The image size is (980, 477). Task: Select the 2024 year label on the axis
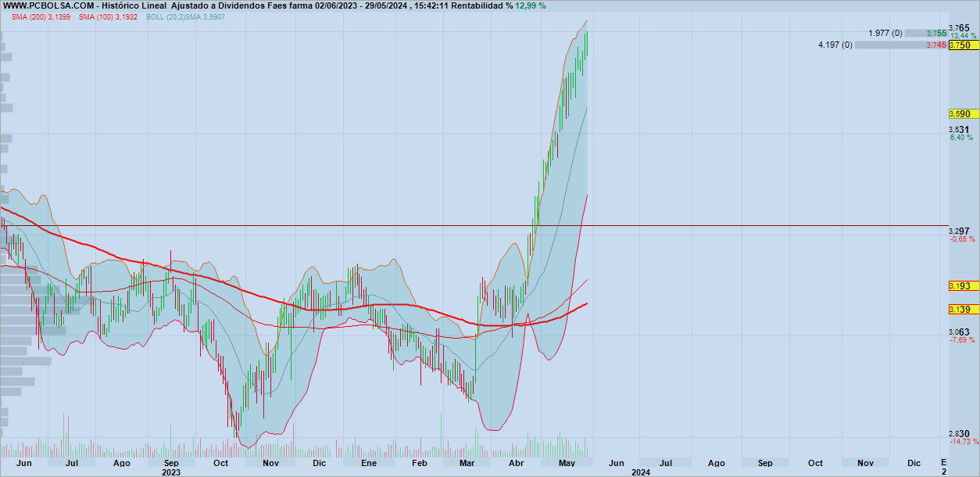[642, 472]
